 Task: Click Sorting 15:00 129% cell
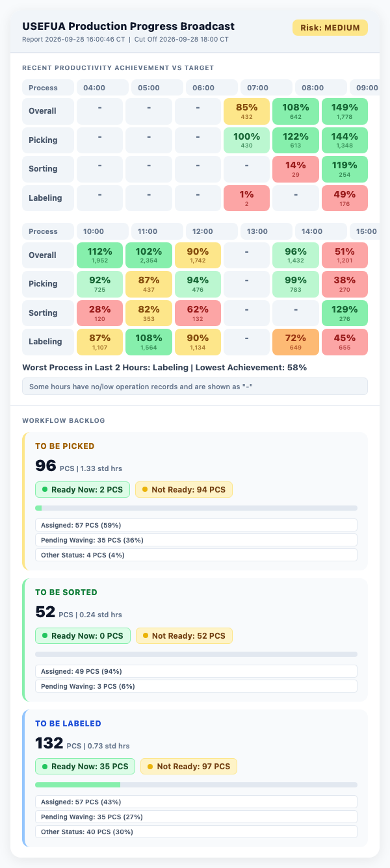[344, 313]
